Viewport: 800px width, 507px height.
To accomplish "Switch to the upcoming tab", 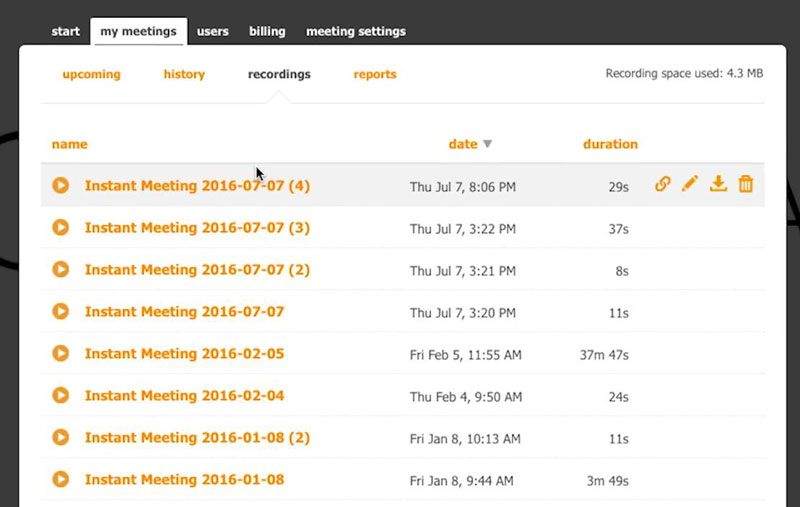I will [91, 74].
